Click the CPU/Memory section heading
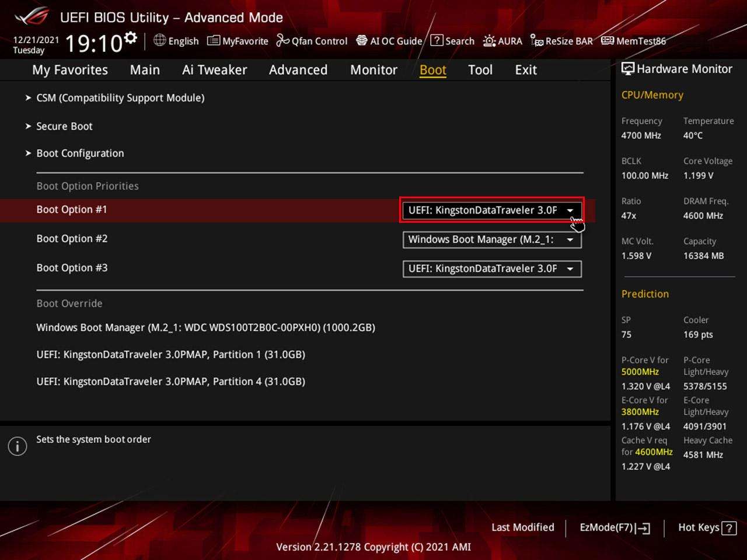 click(652, 95)
